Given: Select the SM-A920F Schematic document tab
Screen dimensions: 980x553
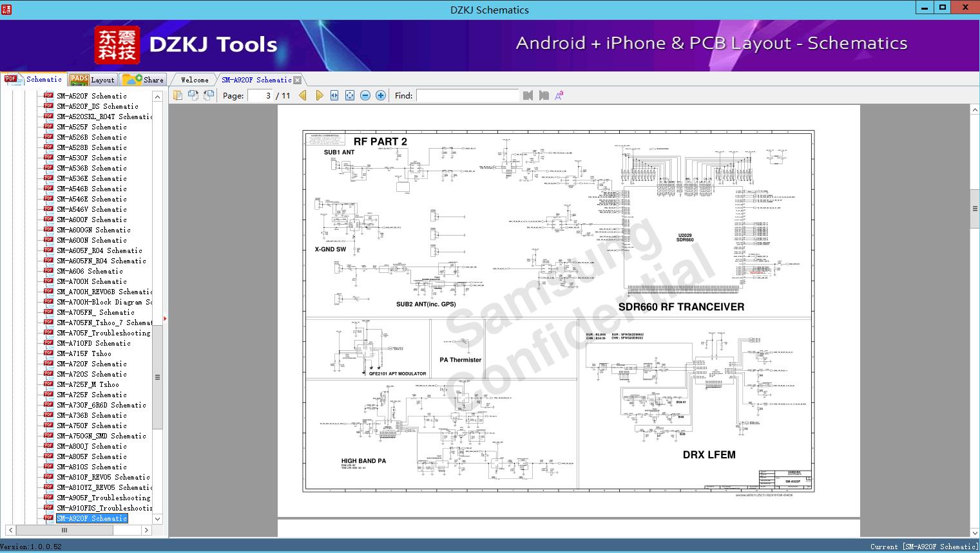Looking at the screenshot, I should tap(256, 80).
